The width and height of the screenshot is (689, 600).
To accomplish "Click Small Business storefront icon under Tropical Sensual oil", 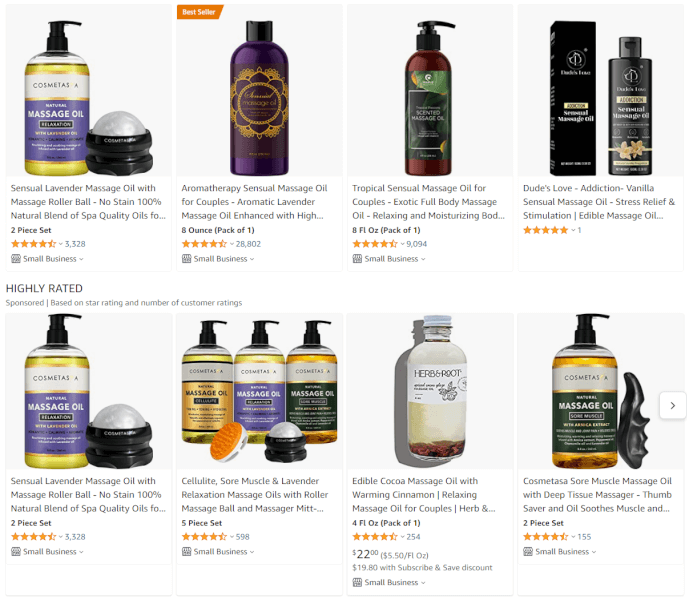I will 357,259.
